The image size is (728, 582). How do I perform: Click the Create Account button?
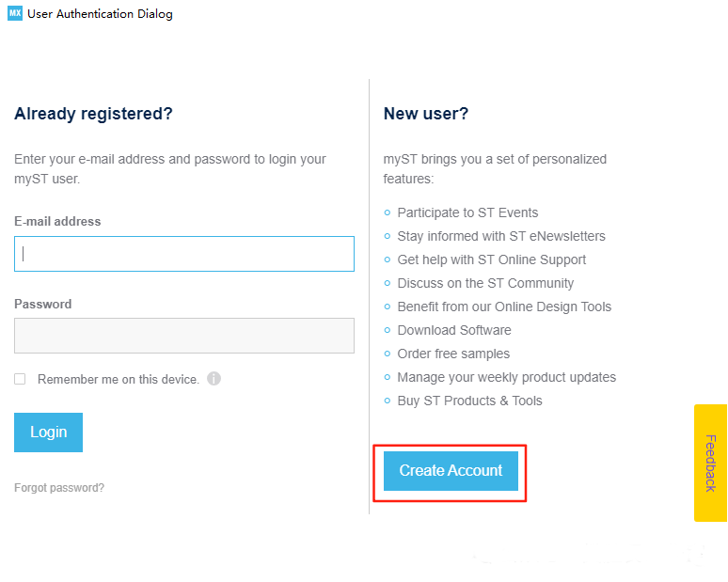pos(451,471)
